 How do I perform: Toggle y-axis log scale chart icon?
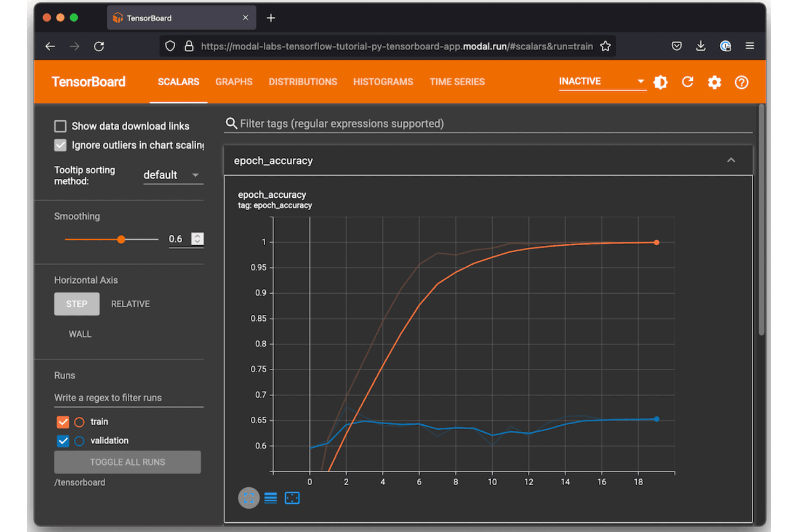271,498
